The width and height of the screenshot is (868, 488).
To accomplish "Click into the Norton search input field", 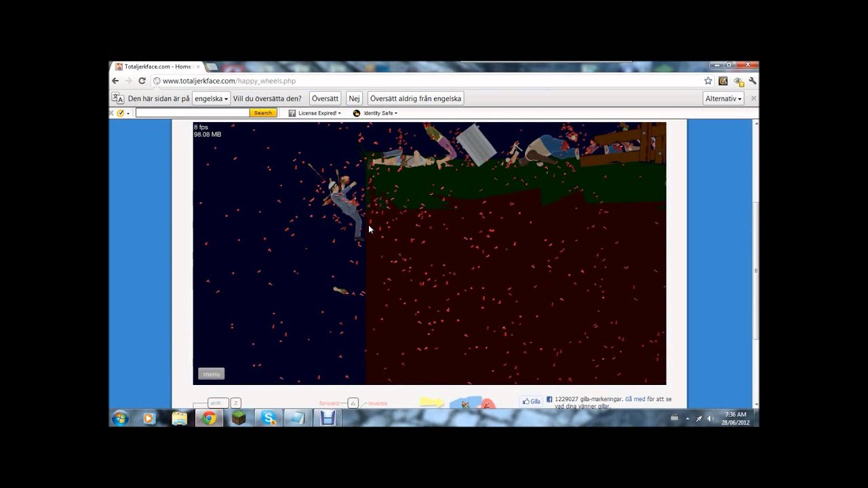I will point(193,113).
